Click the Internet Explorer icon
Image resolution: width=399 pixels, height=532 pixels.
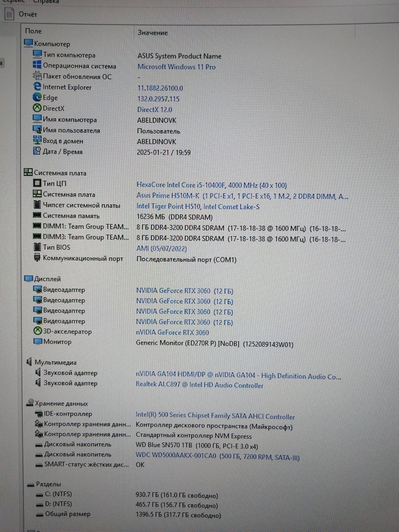(x=37, y=86)
